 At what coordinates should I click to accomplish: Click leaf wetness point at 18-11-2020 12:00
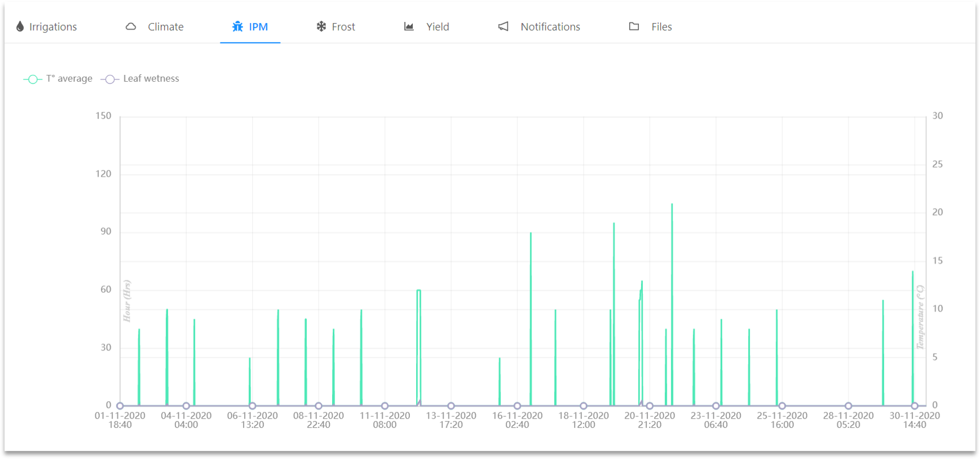pyautogui.click(x=583, y=406)
